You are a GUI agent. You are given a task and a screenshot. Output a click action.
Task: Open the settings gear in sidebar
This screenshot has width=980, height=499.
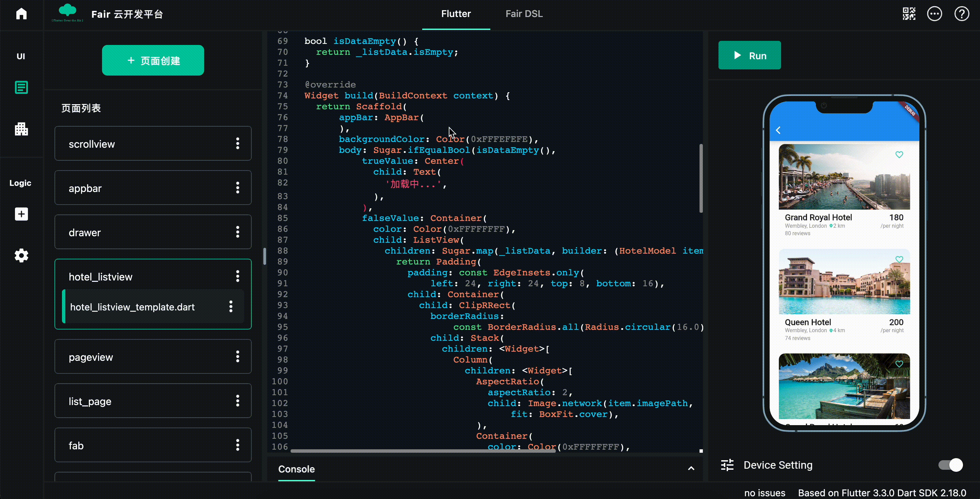coord(21,256)
